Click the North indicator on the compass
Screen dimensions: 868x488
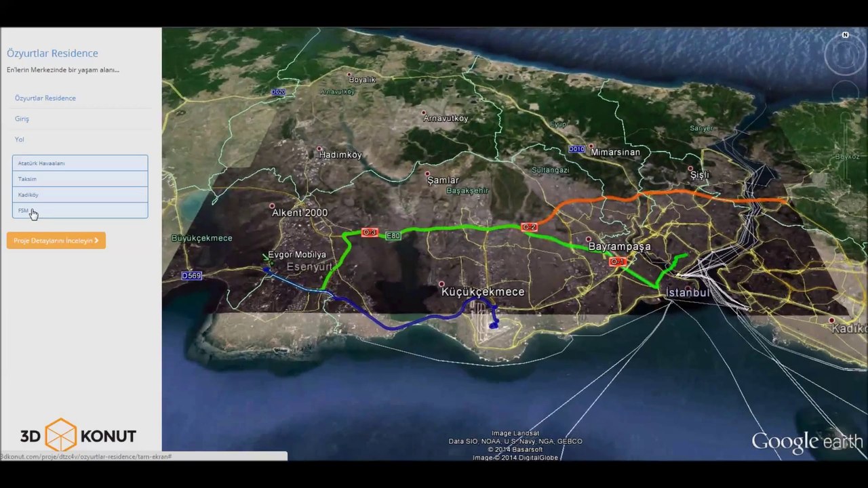846,35
